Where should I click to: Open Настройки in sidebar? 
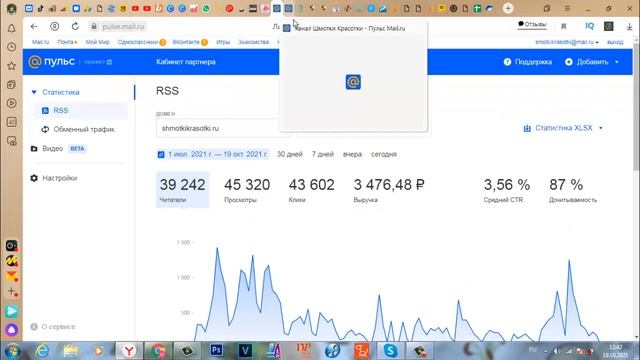pyautogui.click(x=60, y=178)
